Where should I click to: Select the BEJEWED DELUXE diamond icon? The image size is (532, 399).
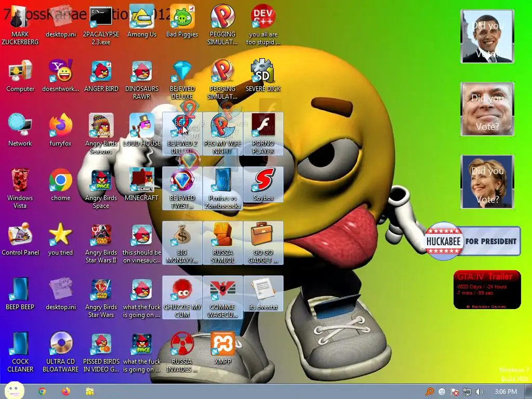(x=182, y=79)
